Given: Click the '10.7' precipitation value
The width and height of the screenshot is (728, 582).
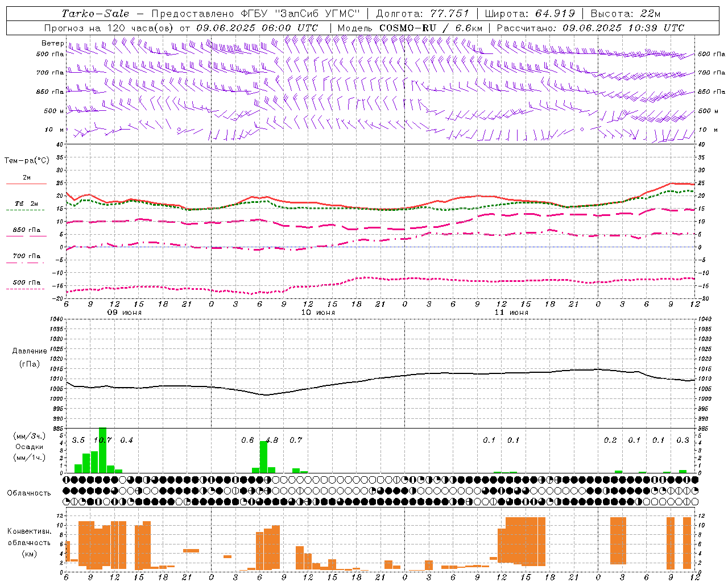Looking at the screenshot, I should coord(102,440).
